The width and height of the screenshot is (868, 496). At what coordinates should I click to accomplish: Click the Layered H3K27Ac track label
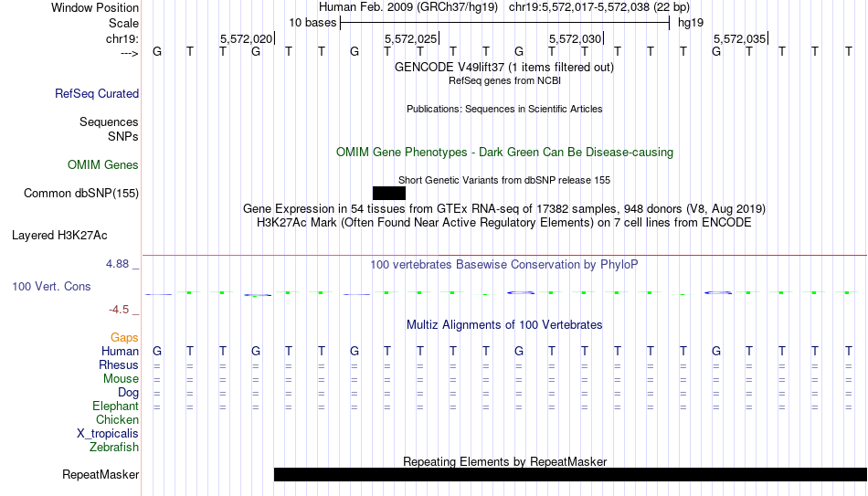click(59, 236)
